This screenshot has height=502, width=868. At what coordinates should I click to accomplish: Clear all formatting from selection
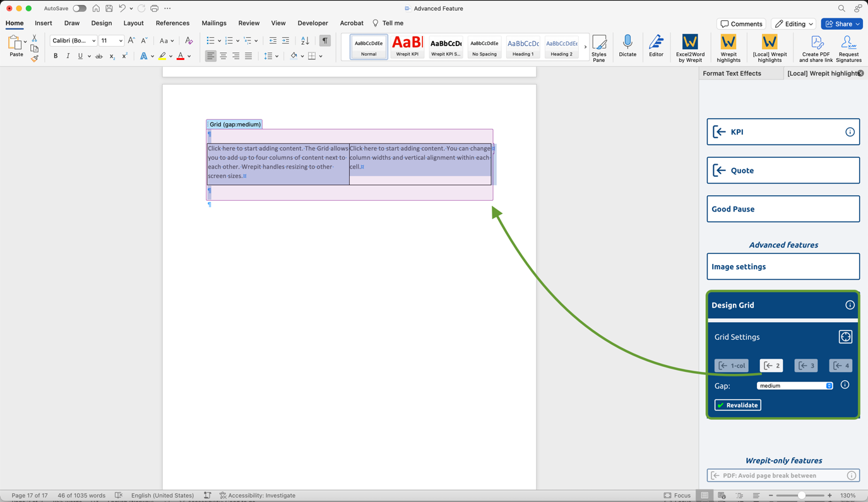[x=189, y=41]
